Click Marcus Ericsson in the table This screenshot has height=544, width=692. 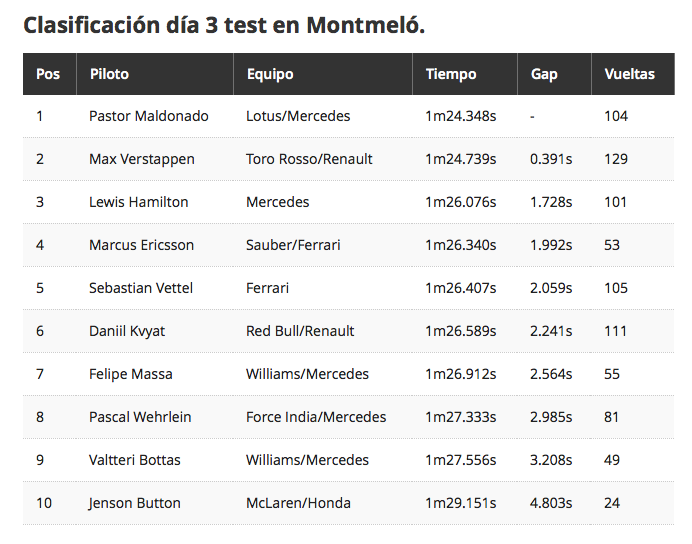141,245
